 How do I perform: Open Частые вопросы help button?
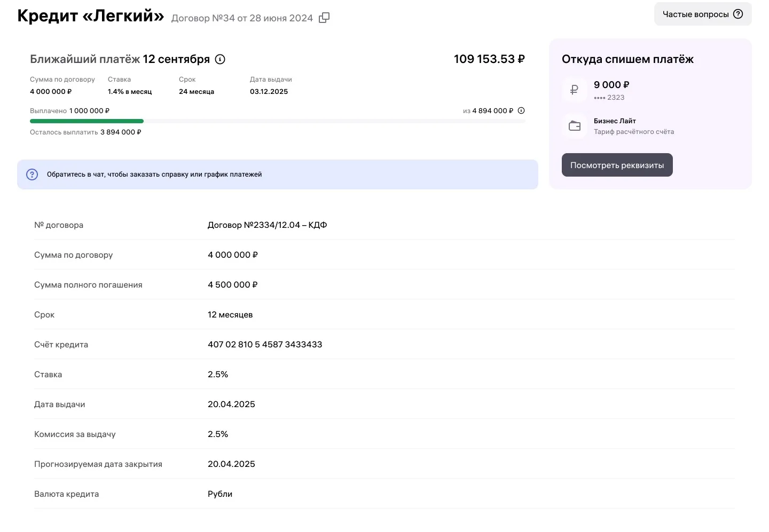[702, 14]
